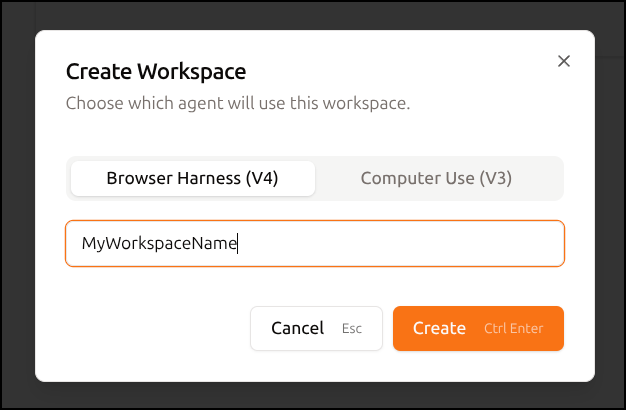
Task: Click the "Choose which agent" description text
Action: point(238,103)
